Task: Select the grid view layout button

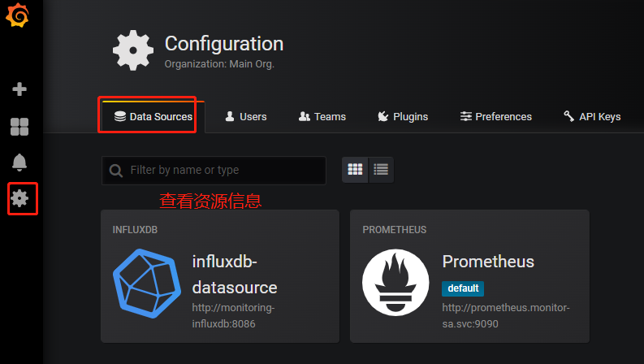Action: coord(355,169)
